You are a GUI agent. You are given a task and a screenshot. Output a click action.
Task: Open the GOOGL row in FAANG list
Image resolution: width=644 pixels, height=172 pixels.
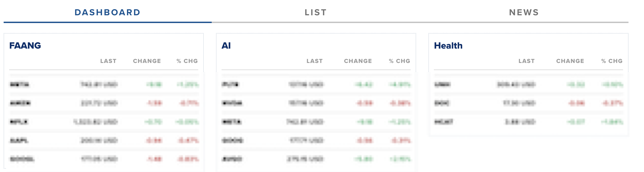[104, 159]
